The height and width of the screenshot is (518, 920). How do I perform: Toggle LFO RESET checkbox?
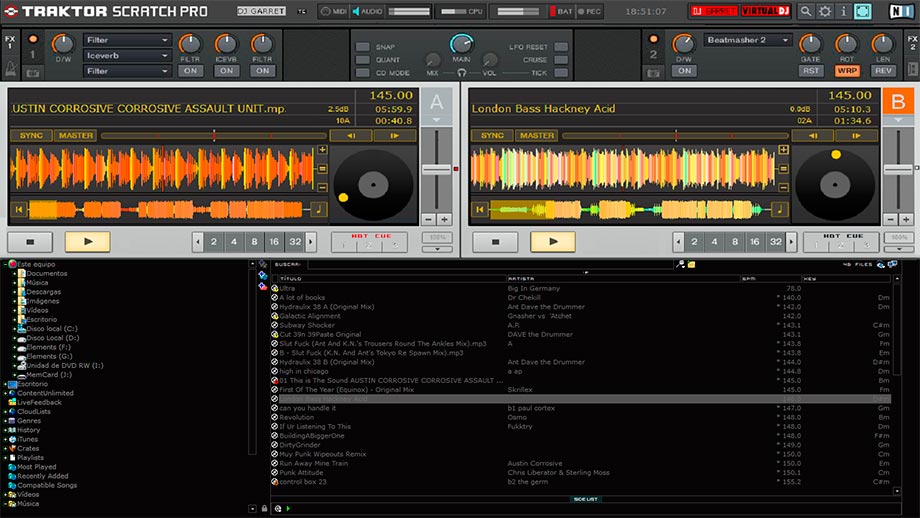click(x=561, y=47)
